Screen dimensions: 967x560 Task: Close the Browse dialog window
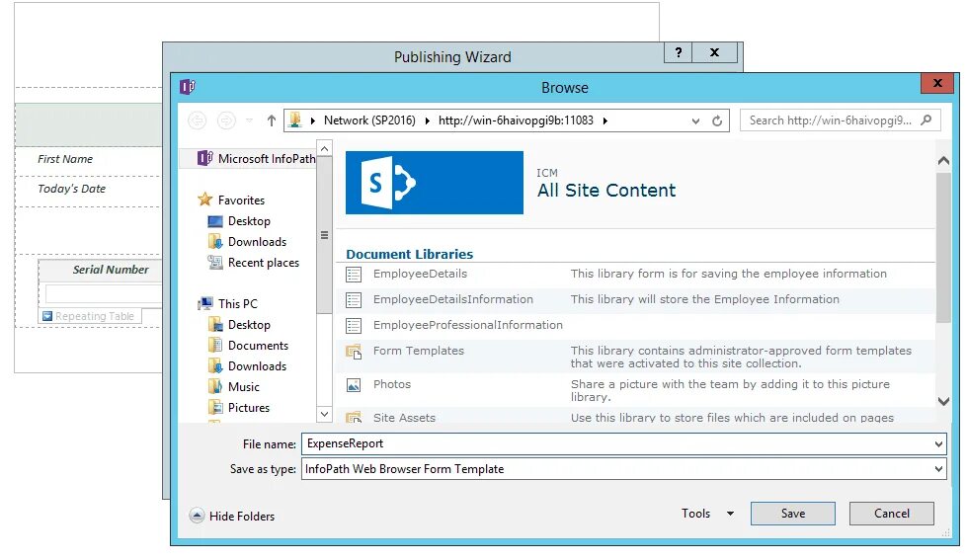[x=938, y=83]
